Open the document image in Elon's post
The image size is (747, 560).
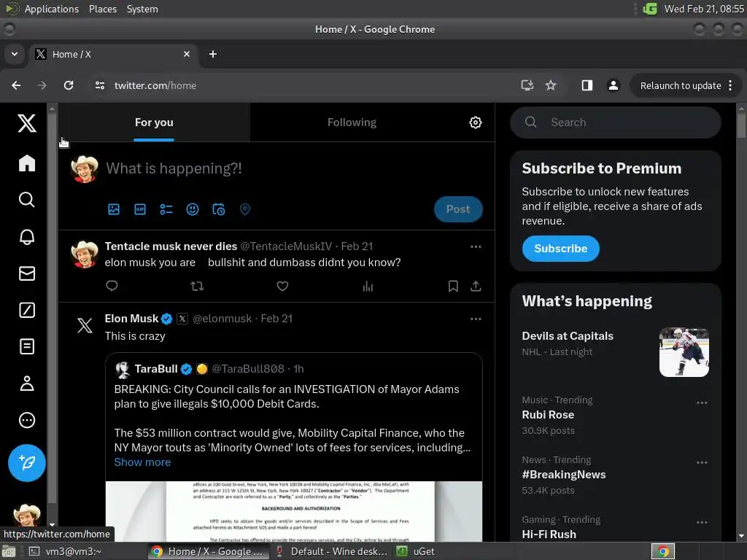pos(294,511)
